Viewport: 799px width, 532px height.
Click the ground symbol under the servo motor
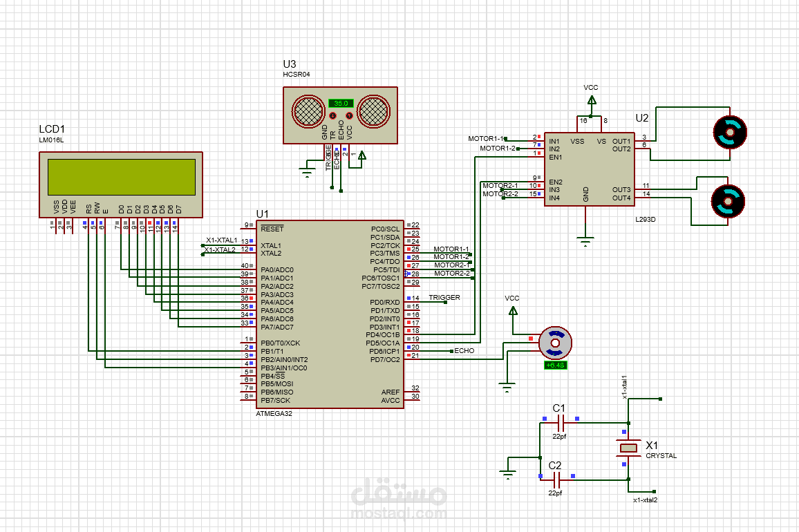509,387
